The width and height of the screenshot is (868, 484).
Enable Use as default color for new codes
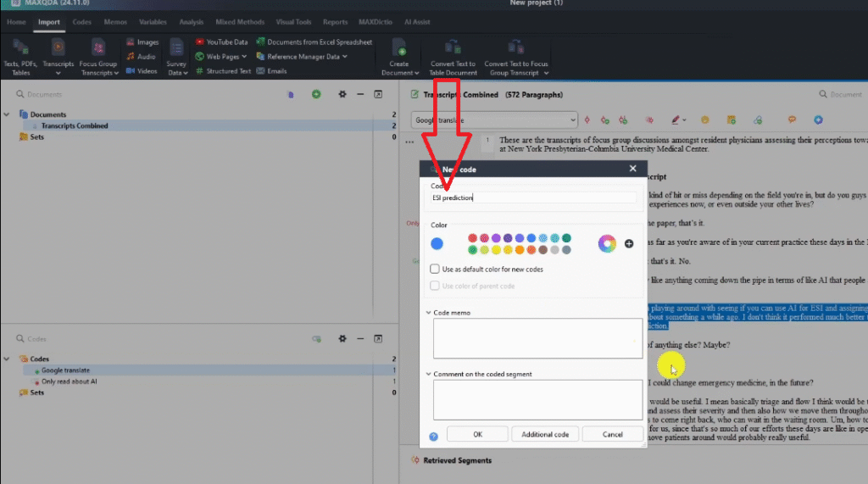[436, 269]
